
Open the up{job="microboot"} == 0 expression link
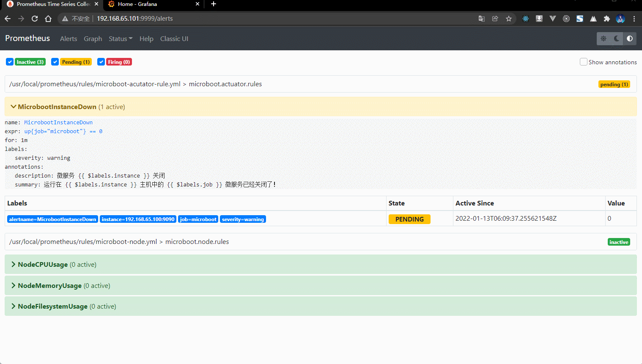pyautogui.click(x=63, y=131)
